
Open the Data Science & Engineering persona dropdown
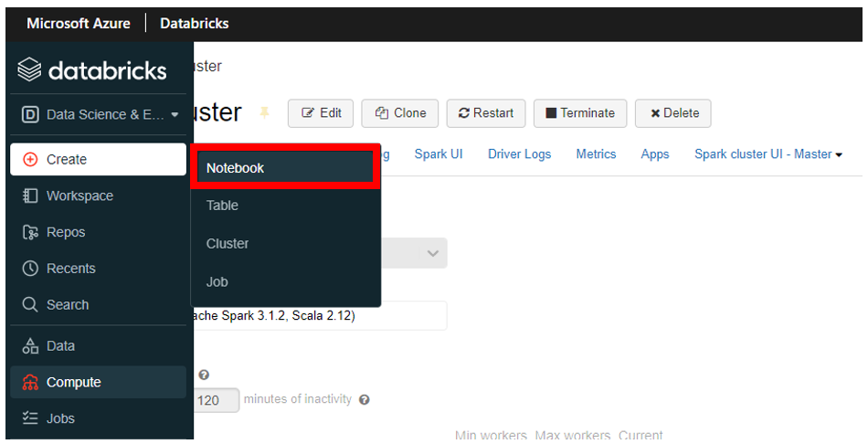[x=99, y=114]
